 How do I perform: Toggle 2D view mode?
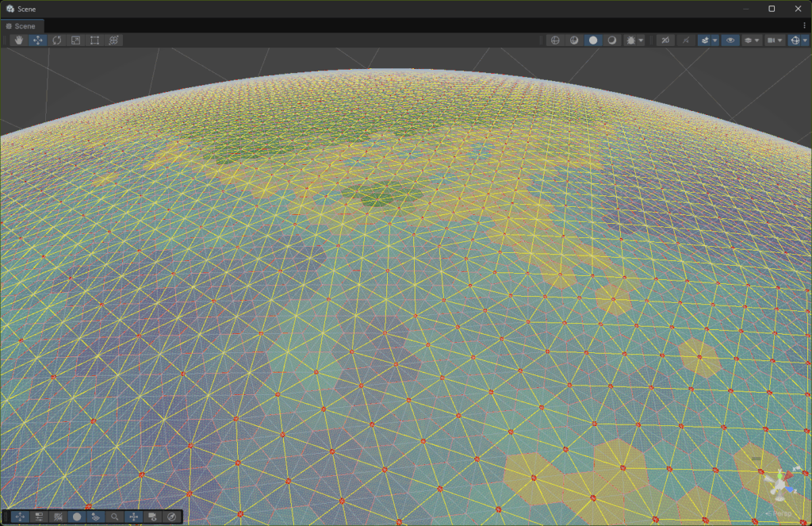(x=665, y=40)
